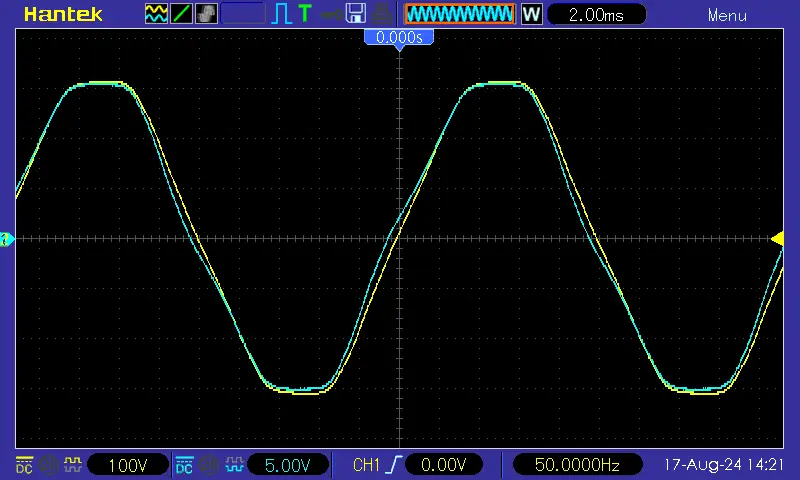The width and height of the screenshot is (800, 480).
Task: Click the CH2 grayed bandwidth limit icon
Action: 209,465
